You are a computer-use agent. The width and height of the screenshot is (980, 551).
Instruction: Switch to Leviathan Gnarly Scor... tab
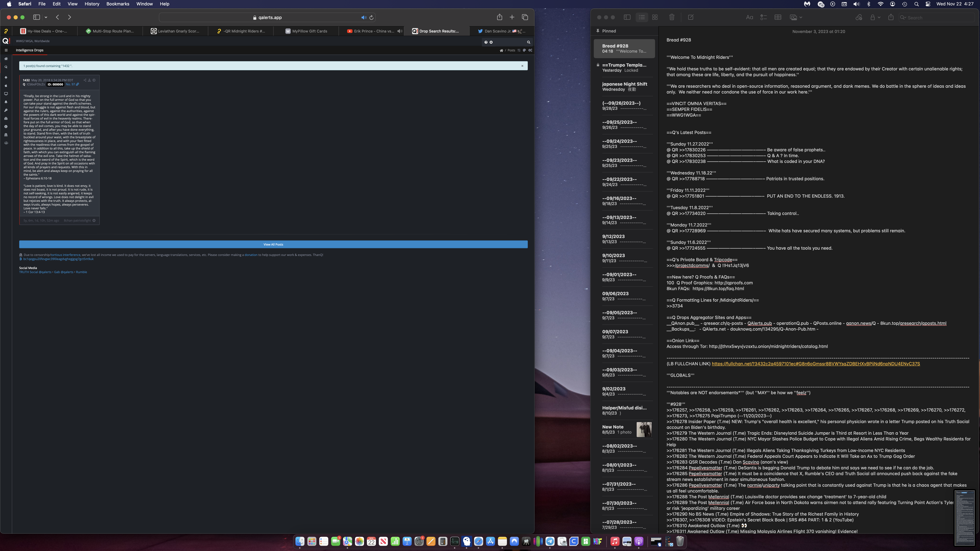tap(175, 31)
